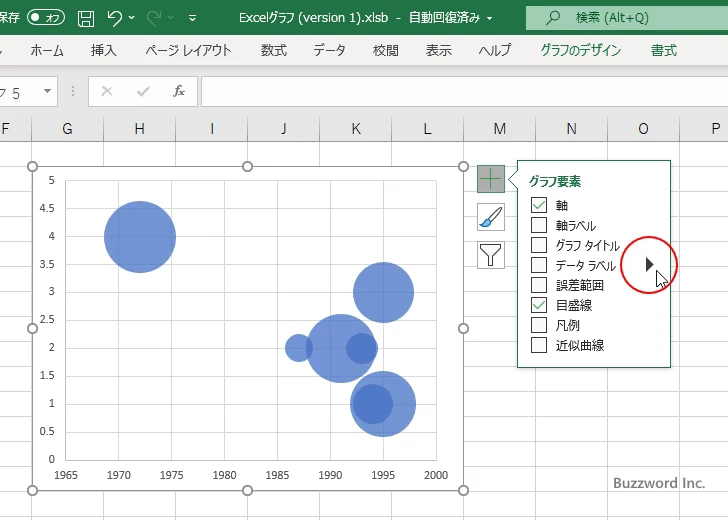The height and width of the screenshot is (520, 728).
Task: Click the vertical axis label 4.5
Action: coord(47,208)
